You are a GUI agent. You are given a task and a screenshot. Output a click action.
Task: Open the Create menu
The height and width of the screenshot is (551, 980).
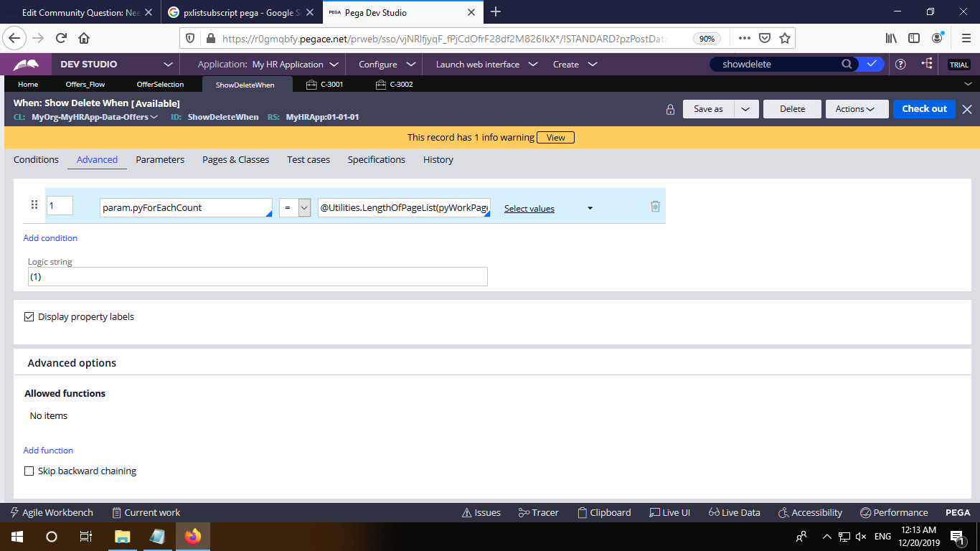click(x=575, y=65)
